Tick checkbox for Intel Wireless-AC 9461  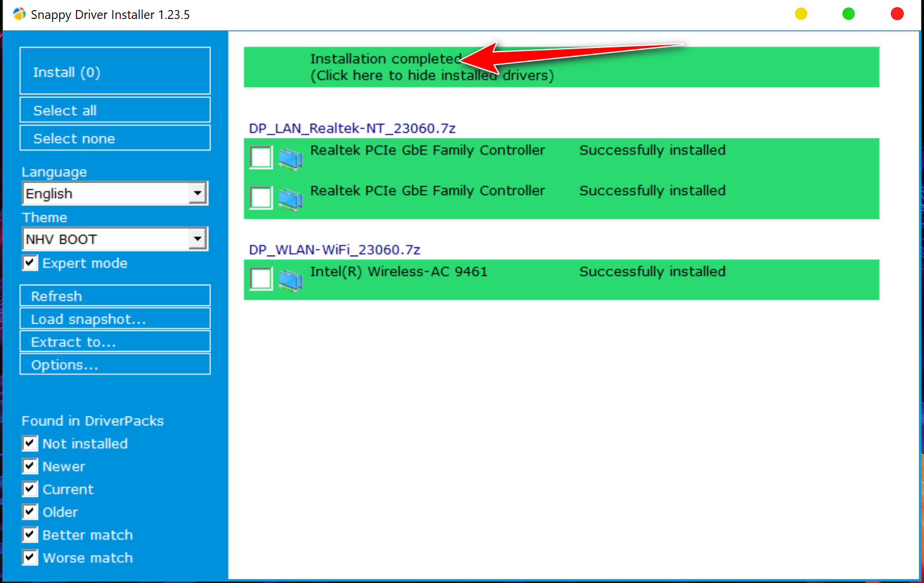pos(261,279)
